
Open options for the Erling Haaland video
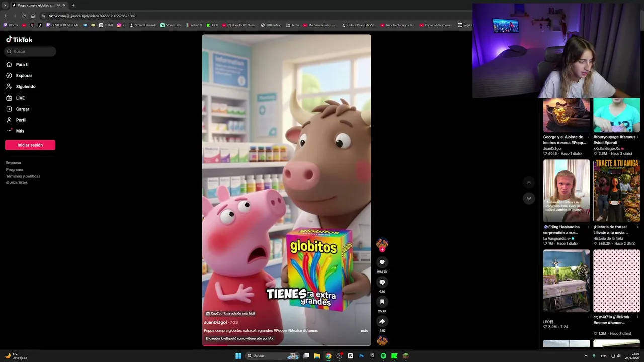pos(588,227)
